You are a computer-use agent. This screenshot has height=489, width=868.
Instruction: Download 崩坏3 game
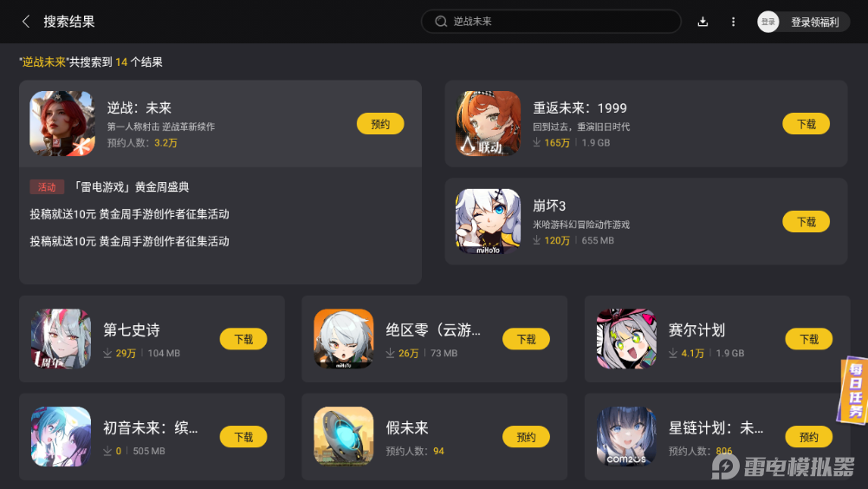806,221
